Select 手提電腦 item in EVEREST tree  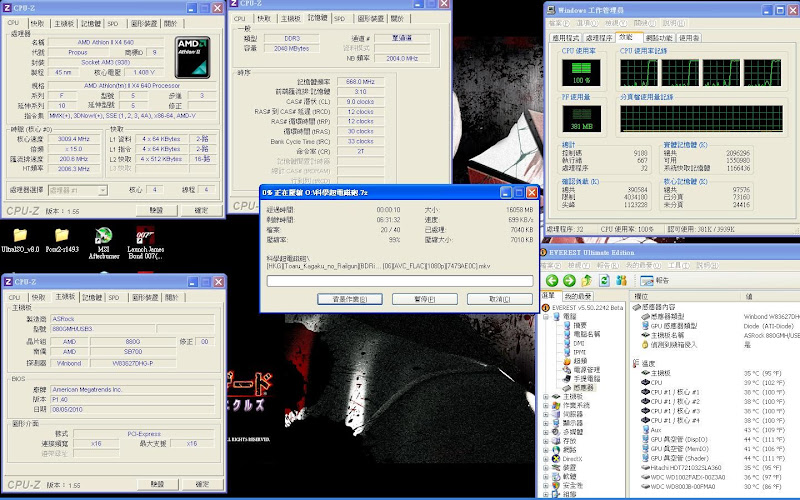click(586, 379)
